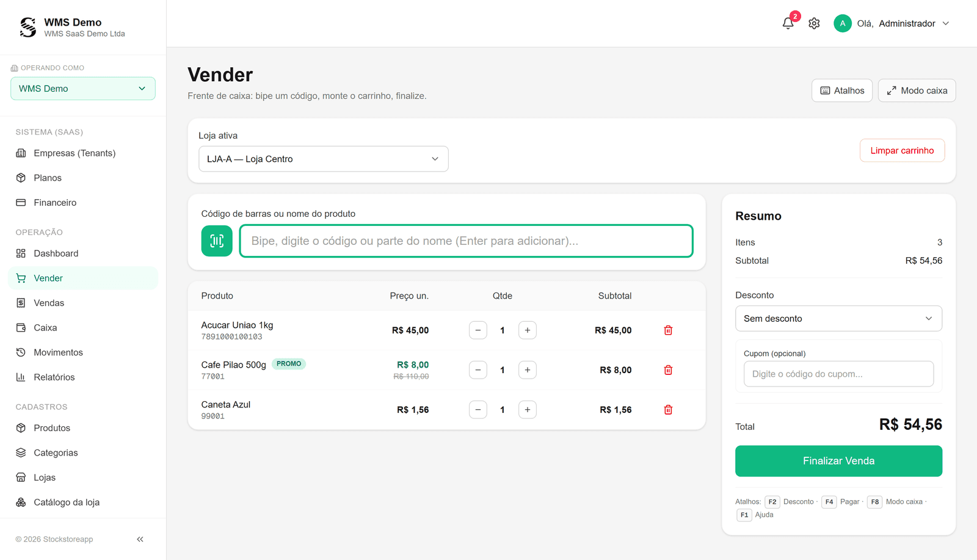Go to Lojas page
The width and height of the screenshot is (977, 560).
coord(83,478)
